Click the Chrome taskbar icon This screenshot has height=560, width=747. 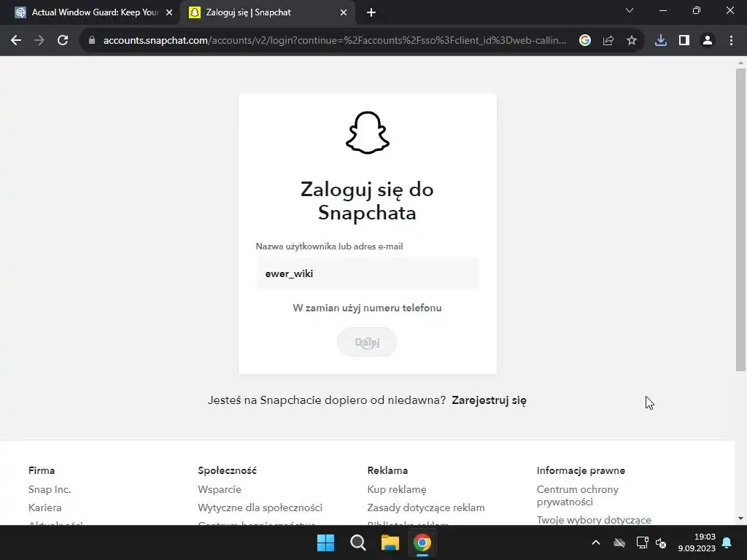tap(422, 542)
